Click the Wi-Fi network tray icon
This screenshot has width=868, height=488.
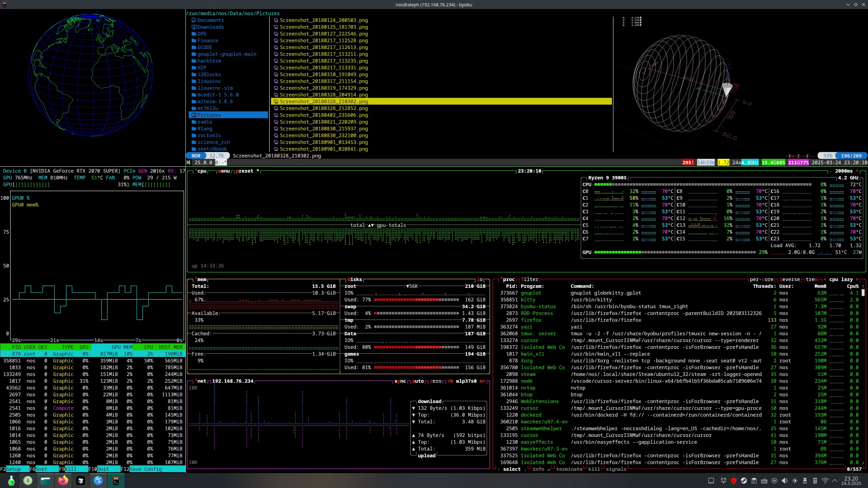825,481
